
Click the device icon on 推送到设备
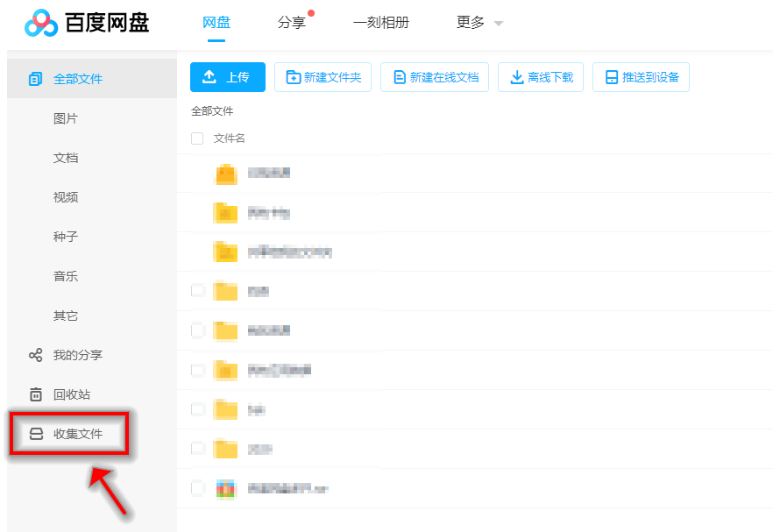point(611,77)
